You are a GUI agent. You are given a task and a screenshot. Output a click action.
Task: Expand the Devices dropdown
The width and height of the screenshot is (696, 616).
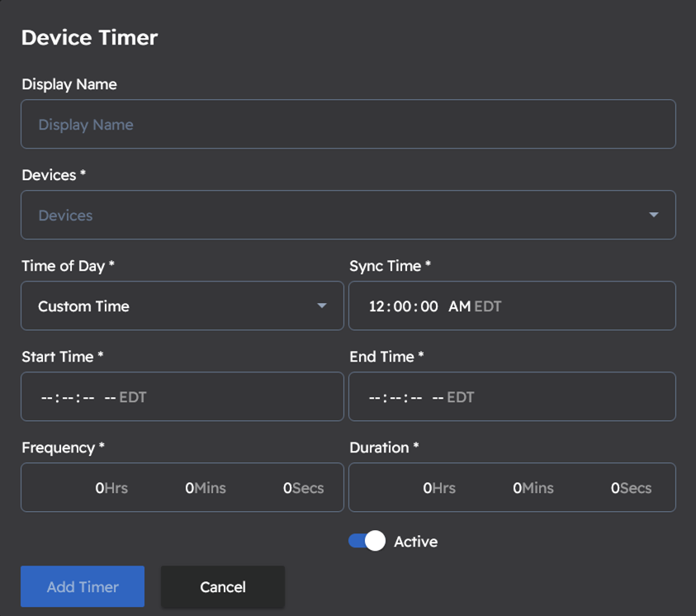click(x=348, y=215)
